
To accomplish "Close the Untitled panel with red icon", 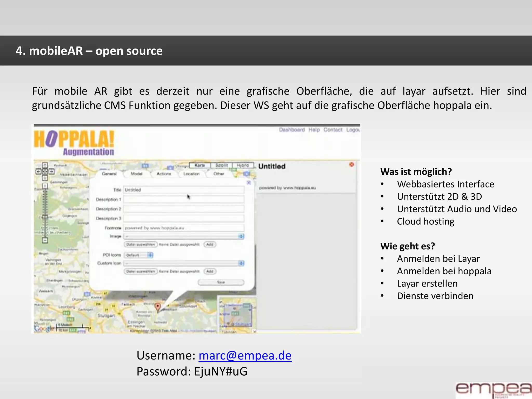I will pyautogui.click(x=351, y=164).
